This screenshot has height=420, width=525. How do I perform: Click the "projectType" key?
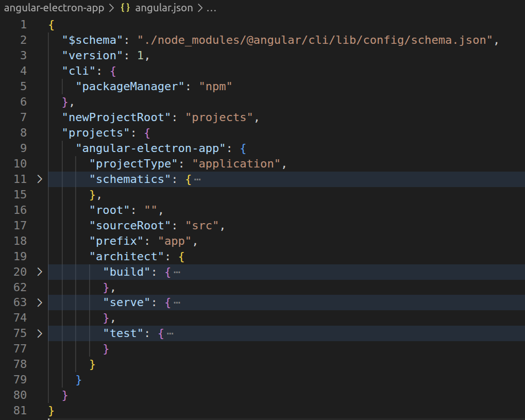tap(133, 164)
